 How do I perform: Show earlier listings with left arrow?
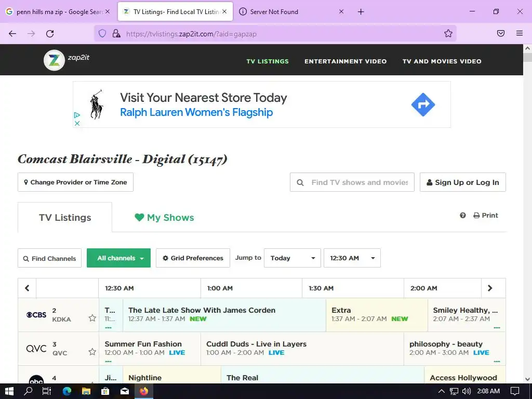click(x=27, y=288)
